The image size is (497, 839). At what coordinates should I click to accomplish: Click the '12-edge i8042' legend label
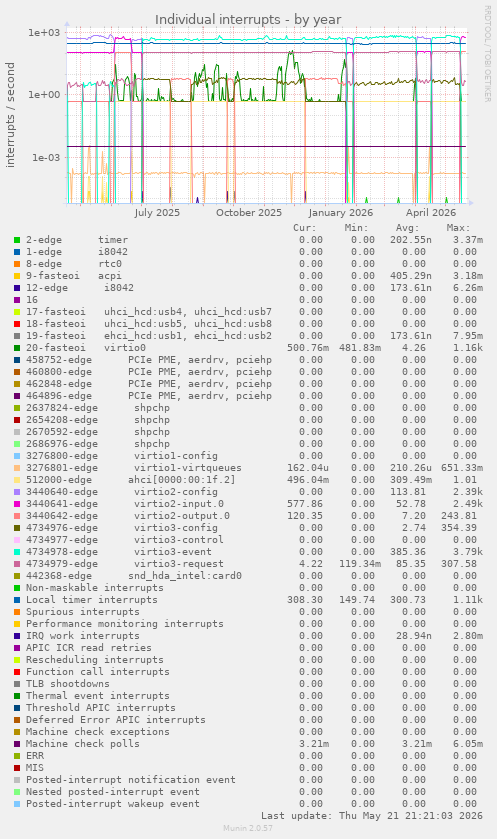click(x=80, y=288)
